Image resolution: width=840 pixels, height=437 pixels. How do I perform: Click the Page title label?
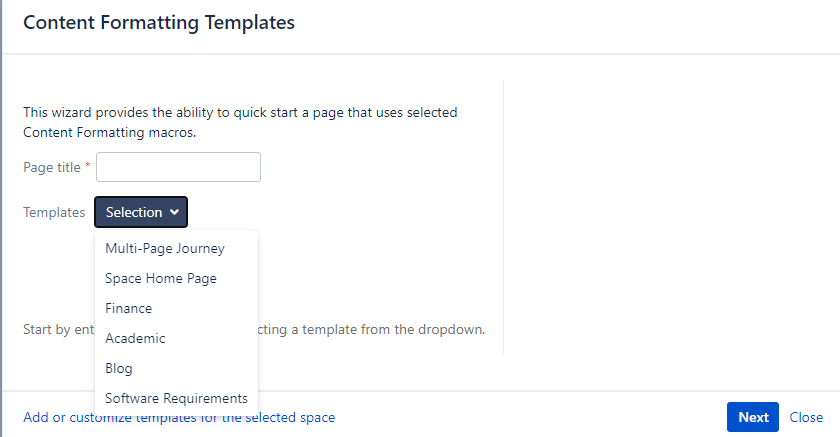52,167
